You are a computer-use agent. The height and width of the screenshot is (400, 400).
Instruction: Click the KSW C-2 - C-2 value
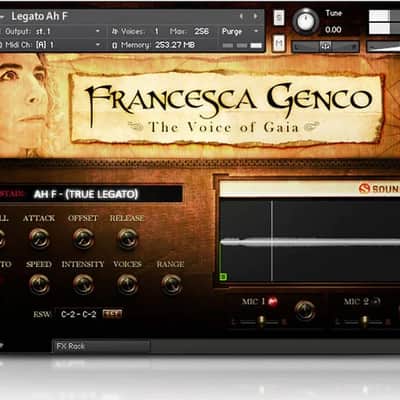pos(79,314)
